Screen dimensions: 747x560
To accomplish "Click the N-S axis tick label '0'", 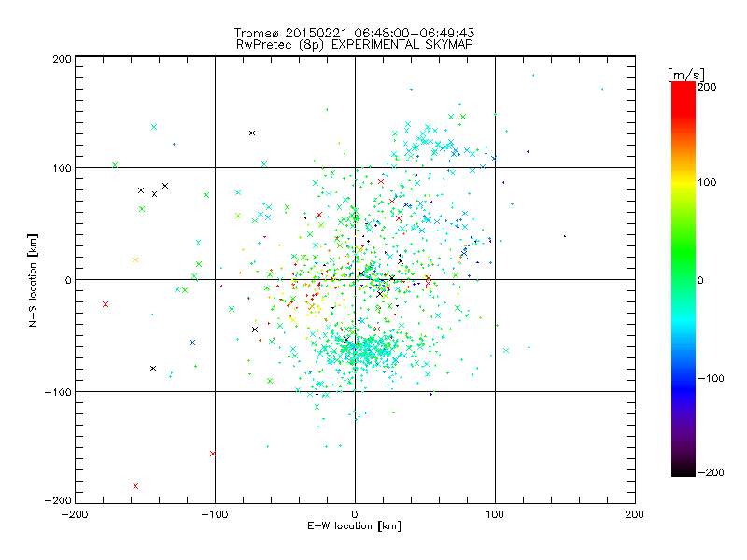I will click(x=68, y=280).
